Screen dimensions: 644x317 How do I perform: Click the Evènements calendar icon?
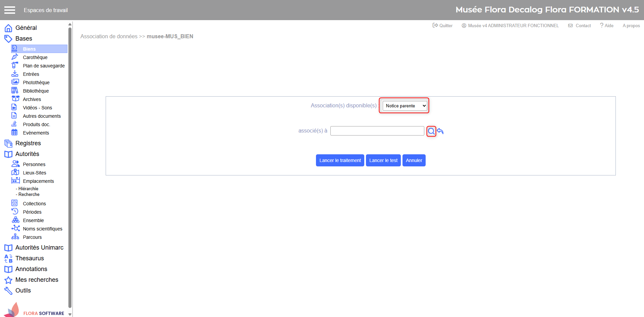pos(15,133)
